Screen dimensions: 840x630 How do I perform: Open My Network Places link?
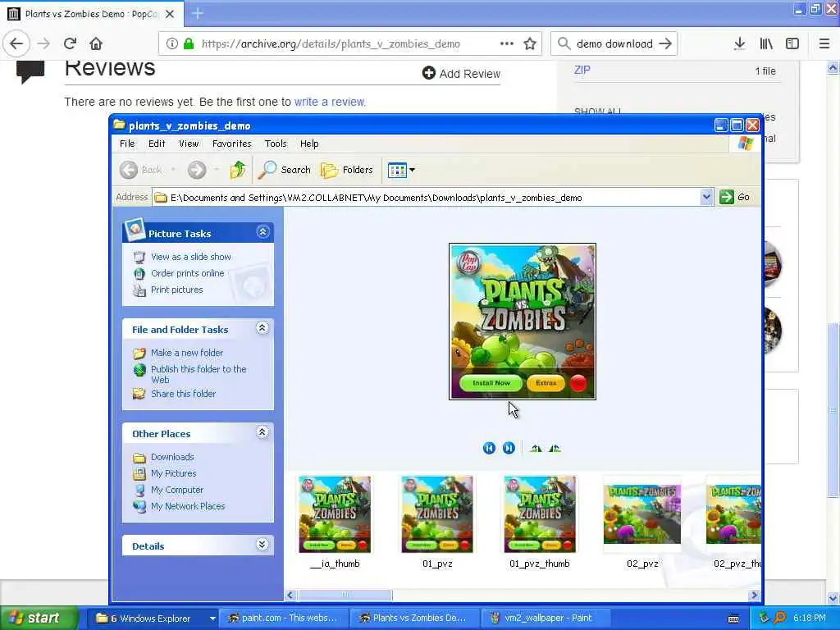188,506
